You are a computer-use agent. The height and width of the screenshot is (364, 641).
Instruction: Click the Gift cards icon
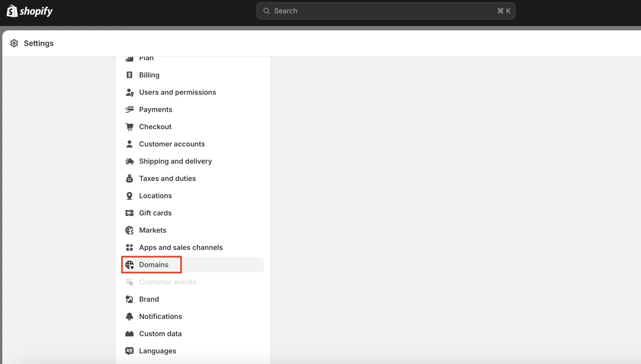(130, 213)
